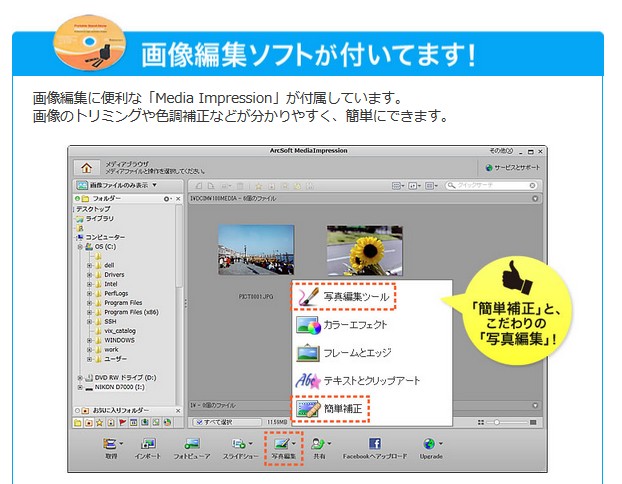Image resolution: width=622 pixels, height=484 pixels.
Task: Expand the WINDOWS folder
Action: [89, 340]
